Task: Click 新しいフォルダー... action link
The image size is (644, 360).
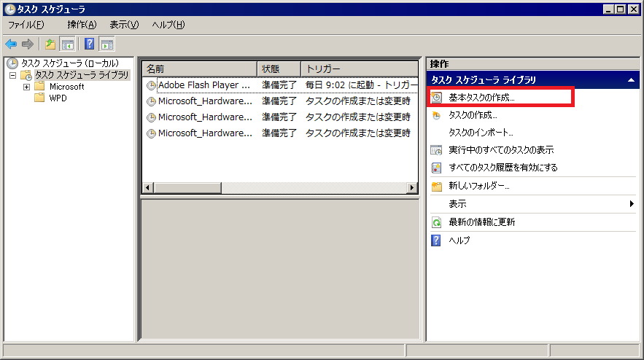Action: pyautogui.click(x=479, y=186)
